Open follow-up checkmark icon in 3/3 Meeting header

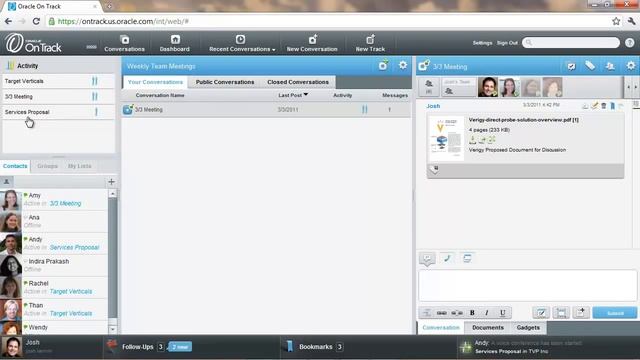point(571,66)
